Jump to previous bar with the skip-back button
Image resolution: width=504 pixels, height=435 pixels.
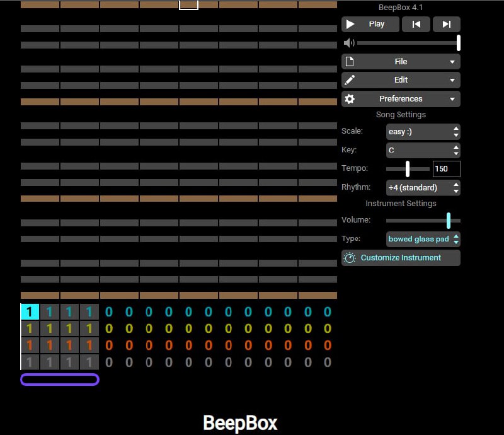point(416,24)
